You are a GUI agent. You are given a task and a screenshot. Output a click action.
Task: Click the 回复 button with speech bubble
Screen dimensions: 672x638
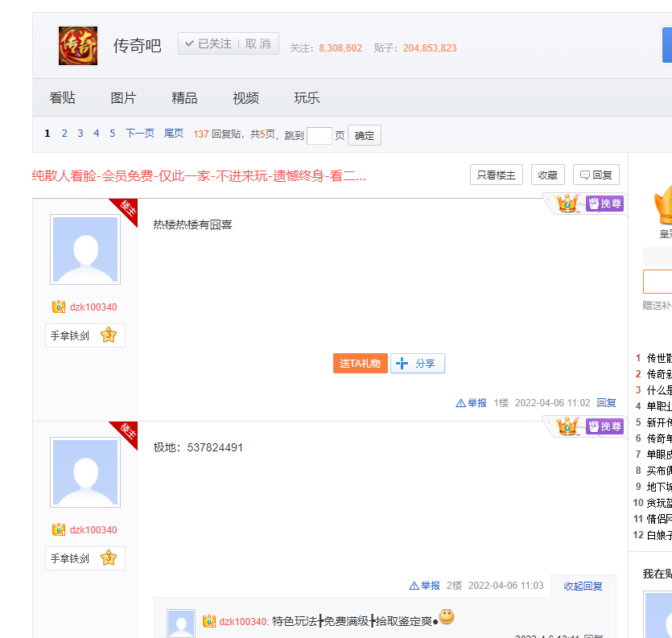596,175
